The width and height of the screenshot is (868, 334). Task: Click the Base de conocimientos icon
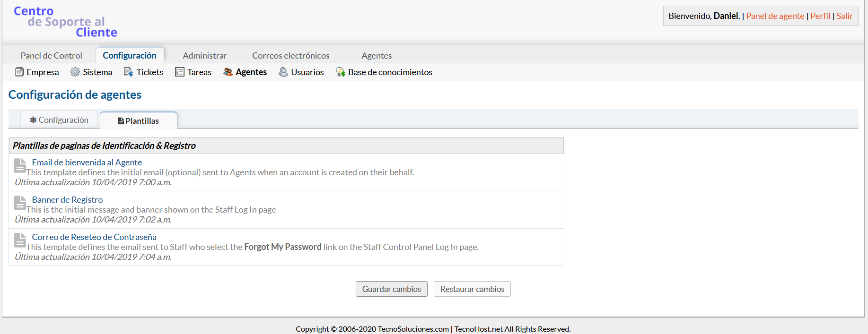pyautogui.click(x=341, y=72)
